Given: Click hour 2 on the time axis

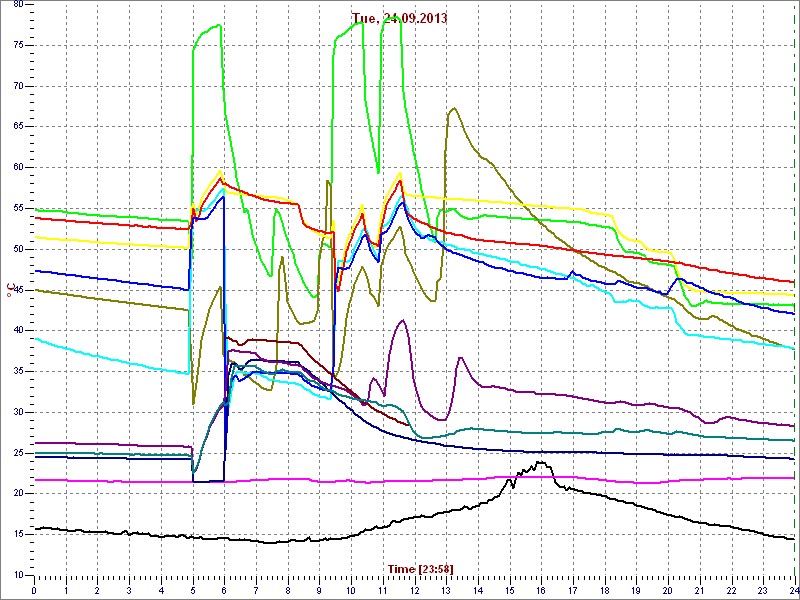Looking at the screenshot, I should [x=97, y=590].
